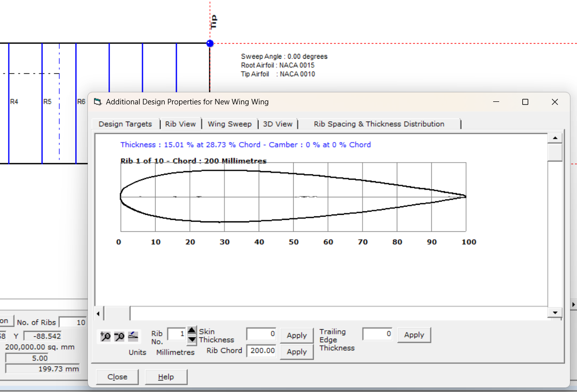Image resolution: width=577 pixels, height=392 pixels.
Task: Click the No. of Ribs field in main window
Action: point(73,322)
